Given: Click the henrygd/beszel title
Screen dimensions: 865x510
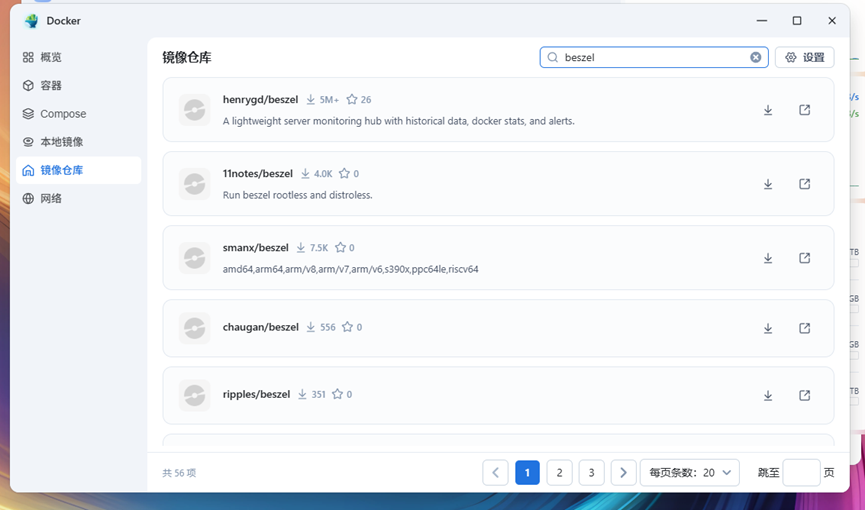Looking at the screenshot, I should tap(260, 99).
